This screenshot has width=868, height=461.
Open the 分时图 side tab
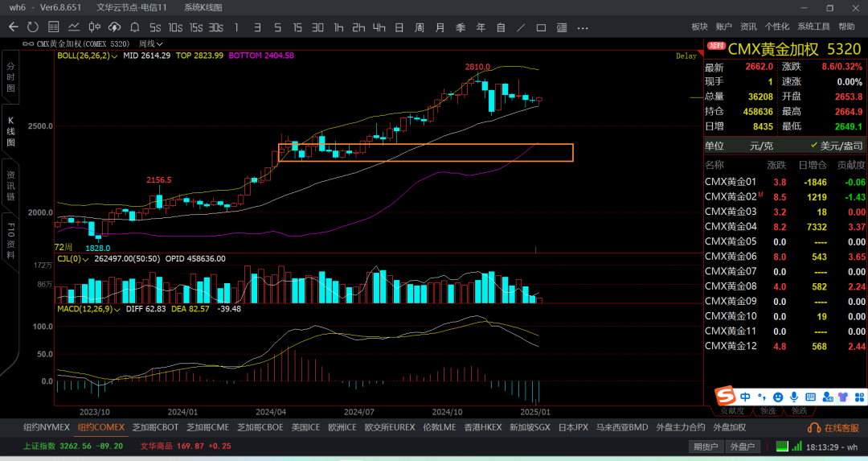pos(10,77)
